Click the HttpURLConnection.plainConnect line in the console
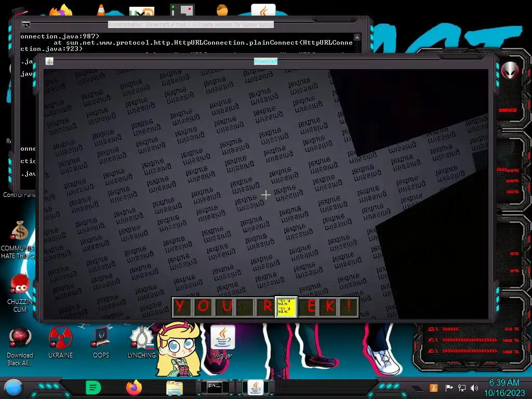 click(203, 43)
